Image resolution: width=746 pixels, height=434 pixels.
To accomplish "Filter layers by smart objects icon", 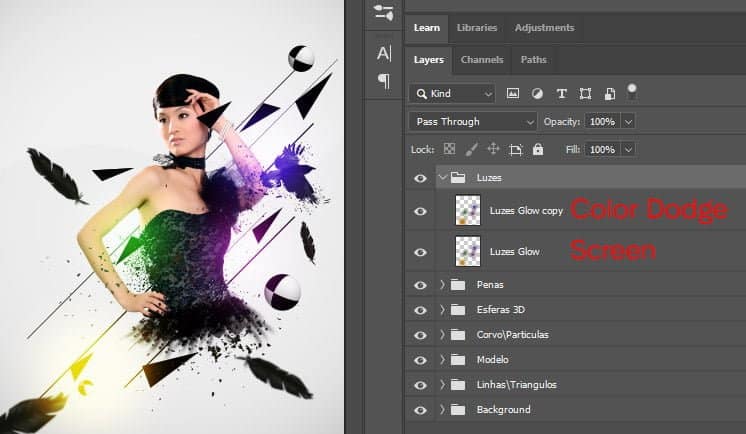I will (x=609, y=94).
